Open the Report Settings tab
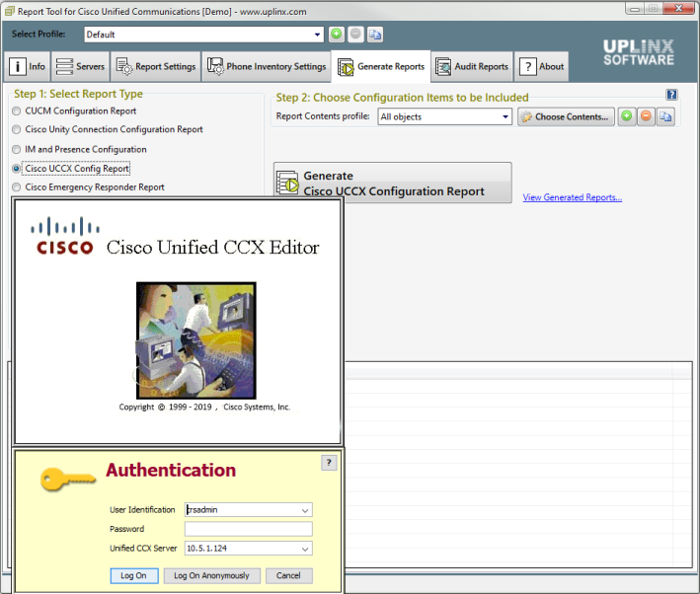The height and width of the screenshot is (594, 700). click(x=156, y=66)
